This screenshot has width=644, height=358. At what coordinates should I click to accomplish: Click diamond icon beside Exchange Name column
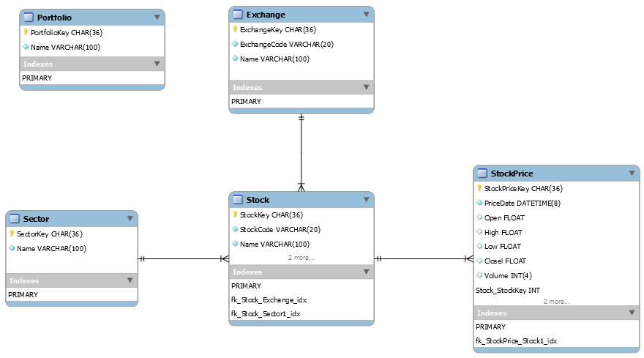235,59
